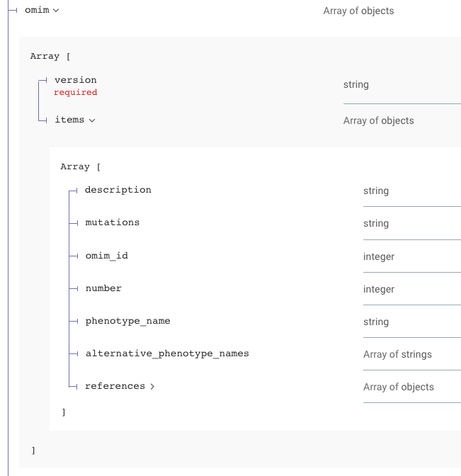The image size is (461, 476).
Task: Click the omim 'Array of objects' type text
Action: [359, 11]
